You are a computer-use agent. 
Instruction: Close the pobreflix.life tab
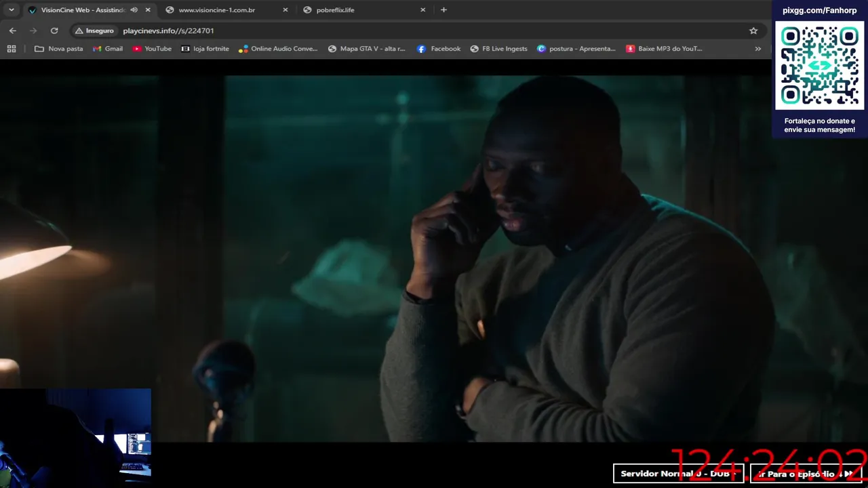click(423, 10)
